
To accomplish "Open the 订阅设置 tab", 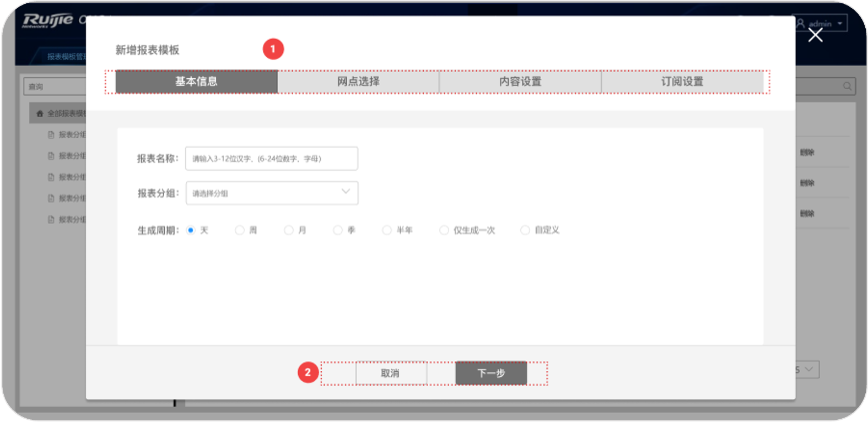I will click(682, 82).
